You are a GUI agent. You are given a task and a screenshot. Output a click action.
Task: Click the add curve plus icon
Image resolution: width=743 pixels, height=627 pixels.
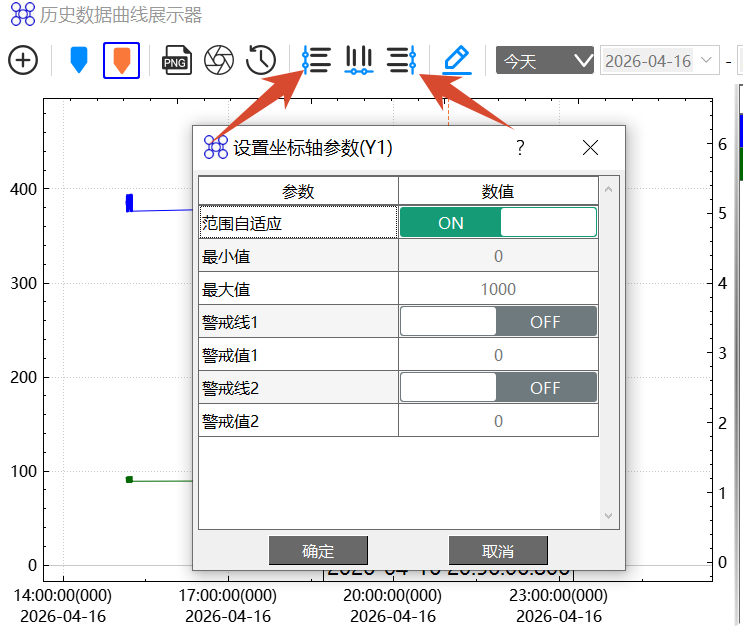point(23,60)
